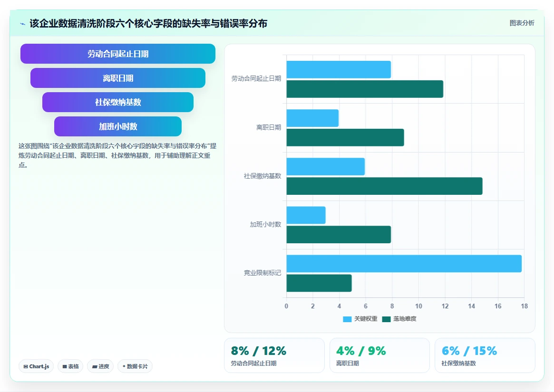This screenshot has width=554, height=392.
Task: Click the 竞业限制标记 y-axis label
Action: (x=262, y=273)
